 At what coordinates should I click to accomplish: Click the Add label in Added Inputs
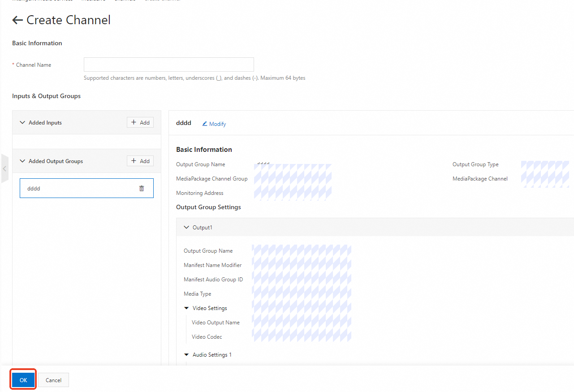pyautogui.click(x=145, y=122)
